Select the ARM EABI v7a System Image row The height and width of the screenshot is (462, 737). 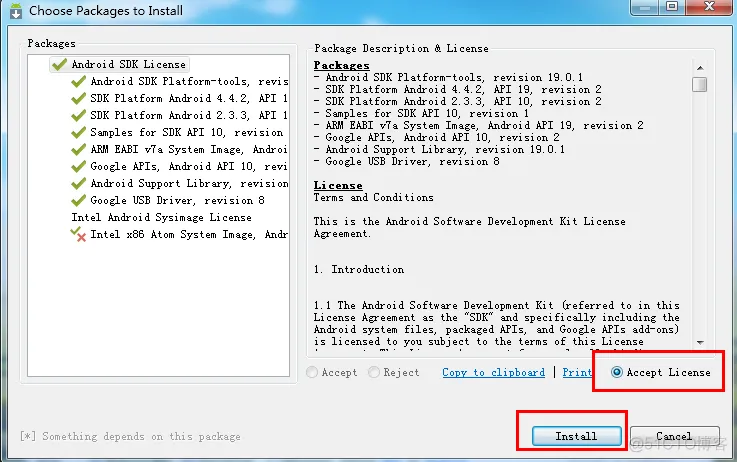coord(180,149)
